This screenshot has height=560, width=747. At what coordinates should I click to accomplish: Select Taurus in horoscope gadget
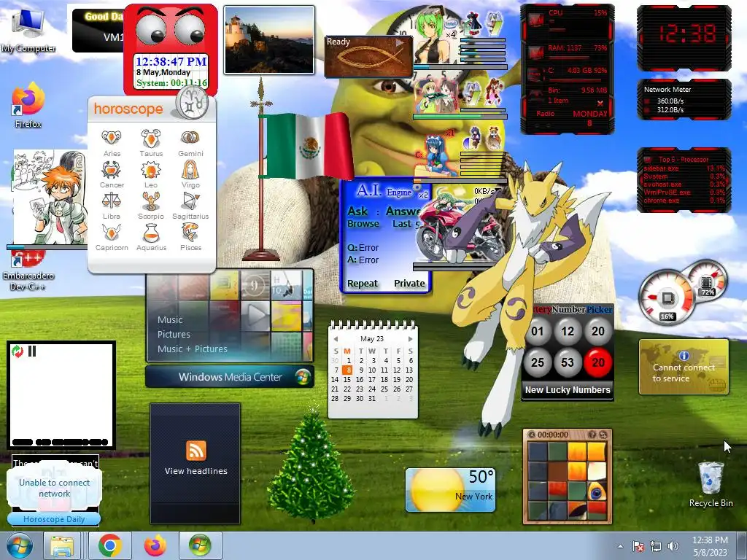pyautogui.click(x=151, y=144)
